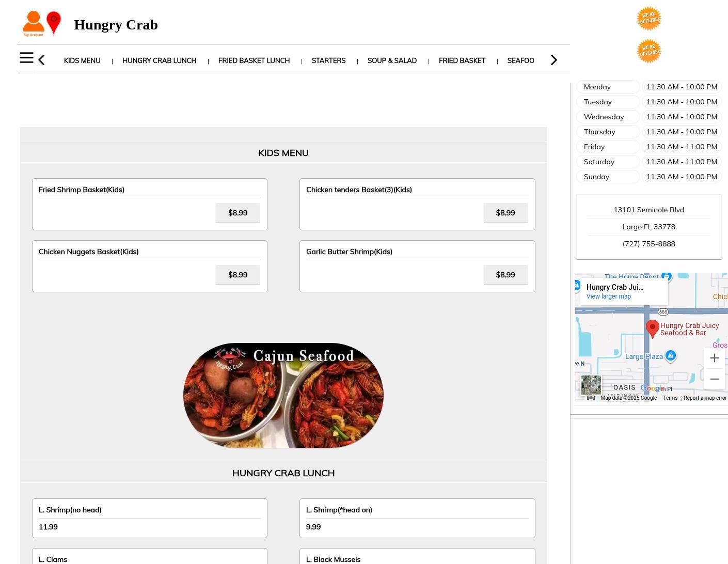The image size is (728, 564).
Task: Jump to Hungry Crab Lunch category
Action: click(159, 60)
